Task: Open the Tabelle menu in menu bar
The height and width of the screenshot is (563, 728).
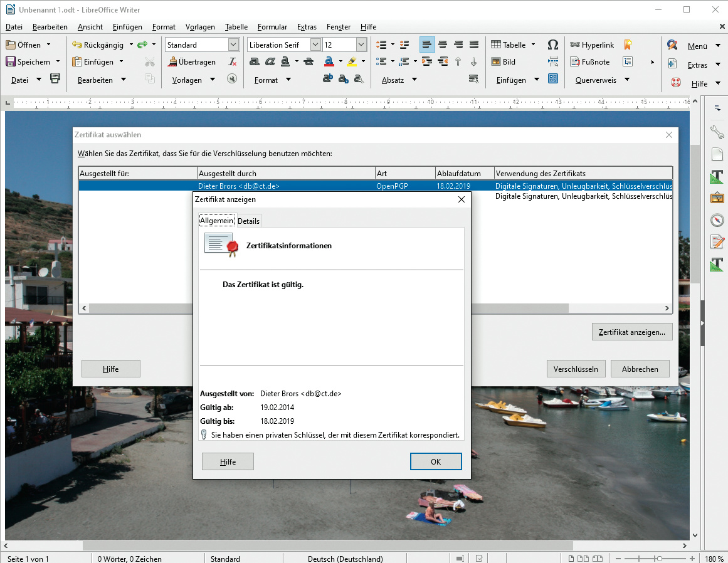Action: point(236,27)
